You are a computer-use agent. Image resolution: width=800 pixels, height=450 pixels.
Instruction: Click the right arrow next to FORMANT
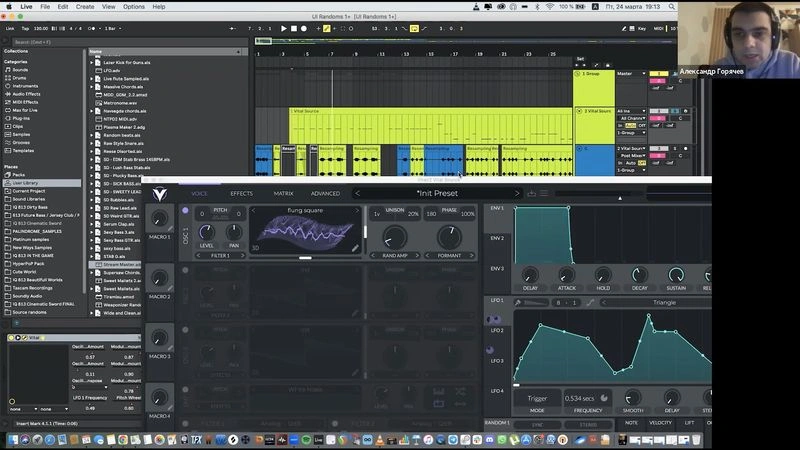471,256
